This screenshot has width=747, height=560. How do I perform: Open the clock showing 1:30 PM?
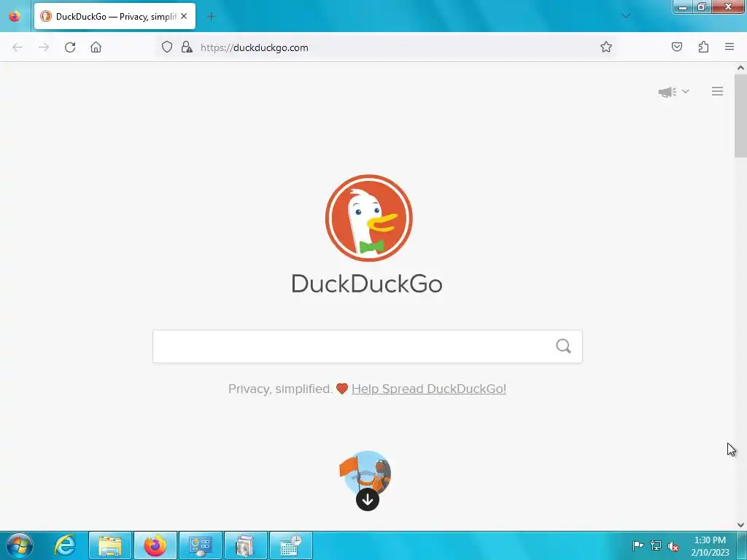tap(710, 546)
